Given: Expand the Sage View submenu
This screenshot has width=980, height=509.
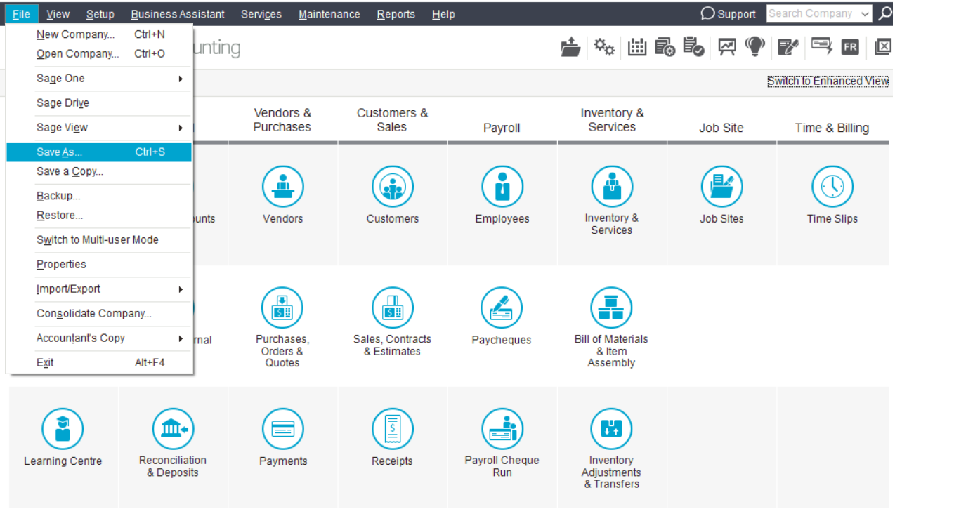Looking at the screenshot, I should coord(99,128).
